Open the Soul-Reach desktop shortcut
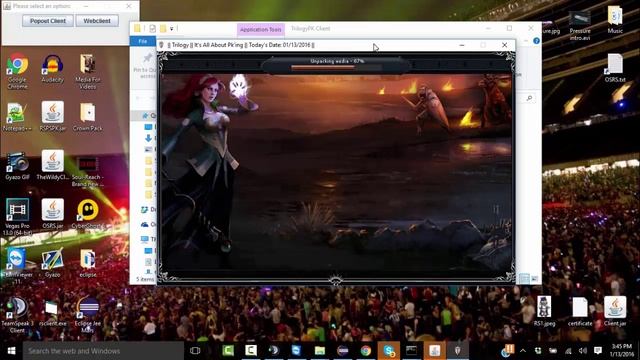 pyautogui.click(x=88, y=171)
